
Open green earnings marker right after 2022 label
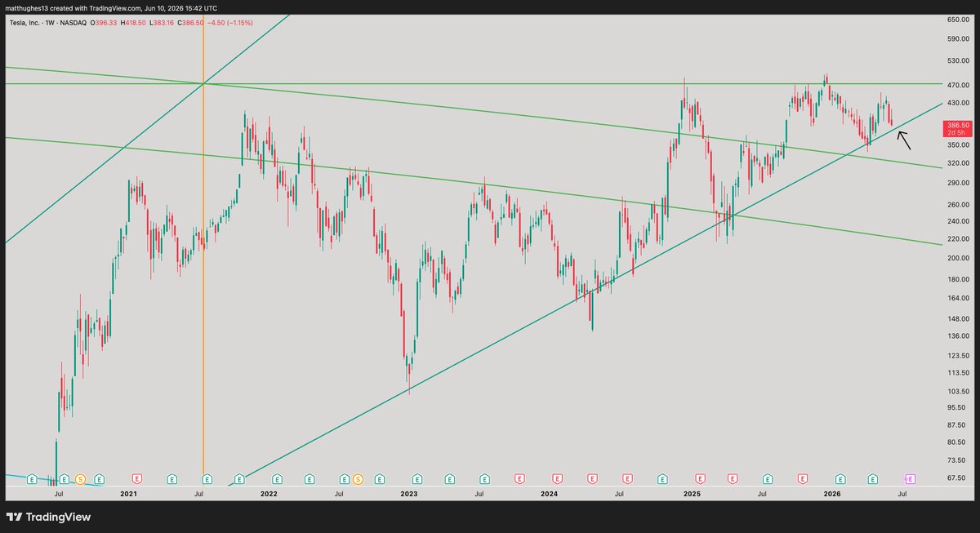click(x=277, y=478)
